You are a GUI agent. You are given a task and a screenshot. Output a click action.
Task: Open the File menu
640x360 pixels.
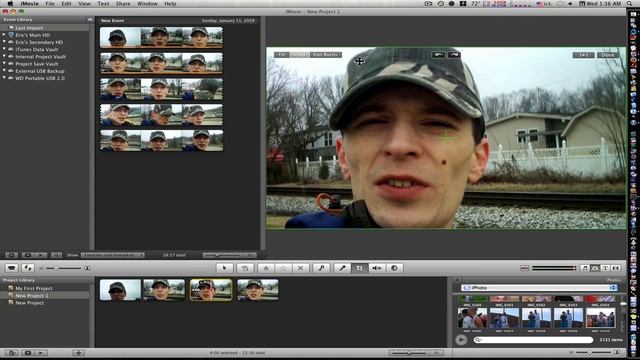[50, 4]
